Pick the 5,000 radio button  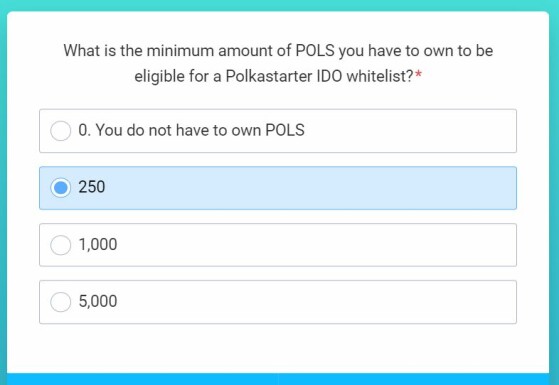(60, 302)
